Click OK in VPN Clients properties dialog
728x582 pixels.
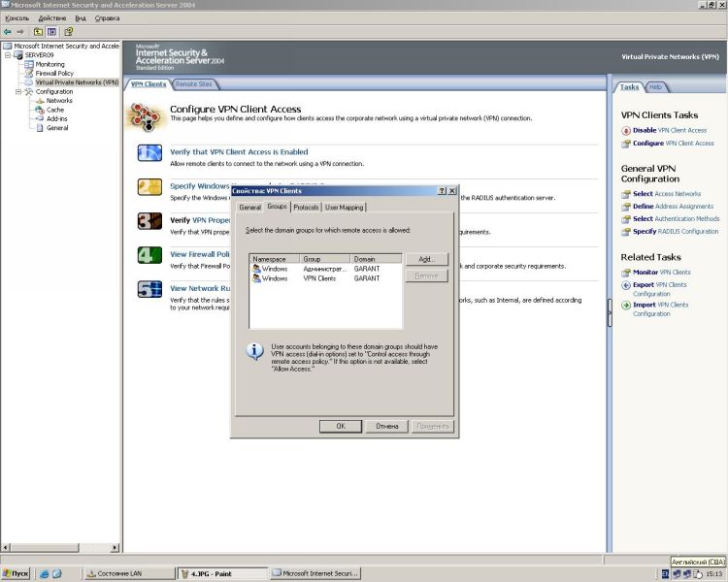(x=341, y=426)
